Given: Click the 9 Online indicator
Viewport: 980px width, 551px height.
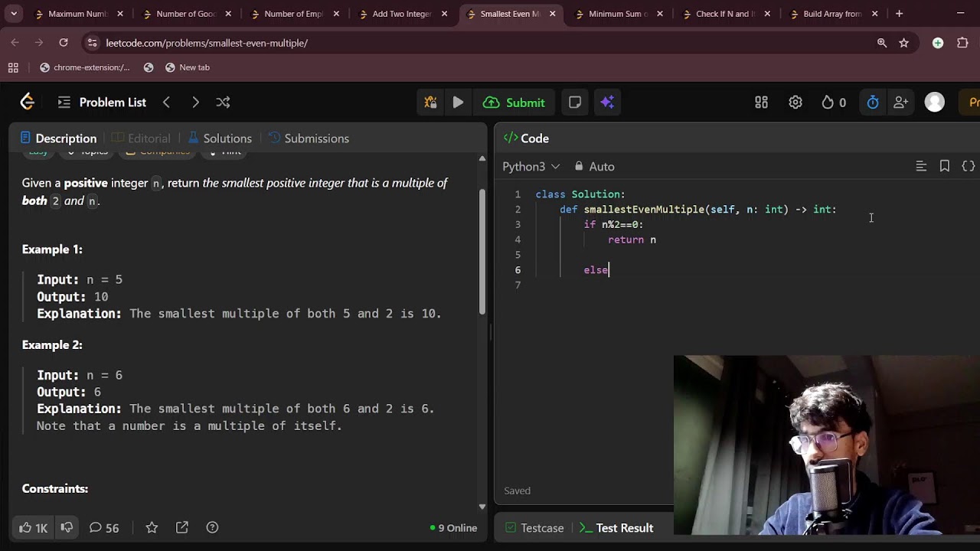Looking at the screenshot, I should (x=454, y=528).
